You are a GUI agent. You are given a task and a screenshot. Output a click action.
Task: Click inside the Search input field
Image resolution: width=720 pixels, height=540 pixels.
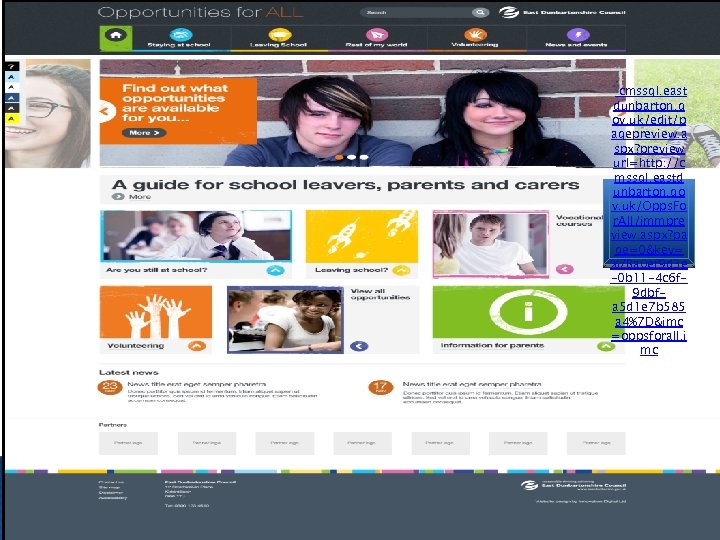coord(416,12)
